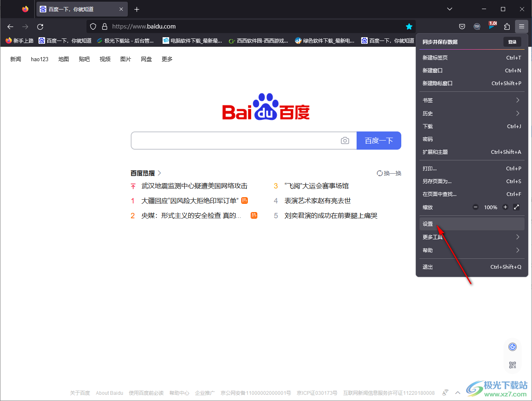The width and height of the screenshot is (532, 401).
Task: Click the full screen arrows icon
Action: click(x=516, y=207)
